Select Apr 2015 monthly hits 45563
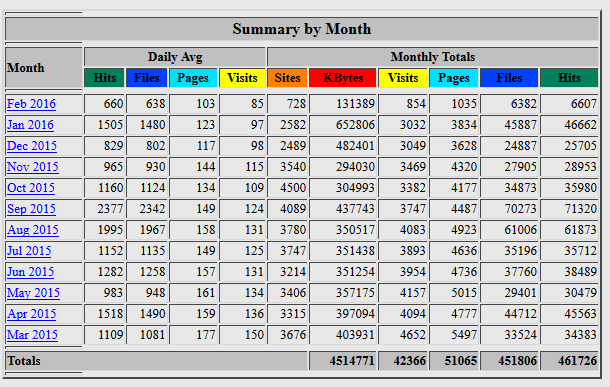Screen dimensions: 610x387 pos(580,314)
